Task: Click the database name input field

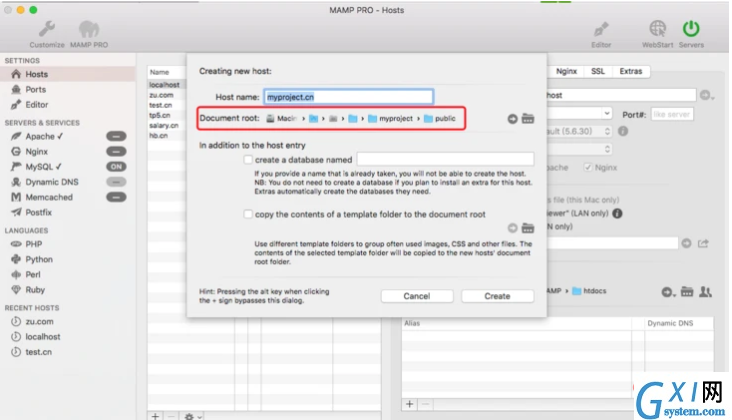Action: point(445,159)
